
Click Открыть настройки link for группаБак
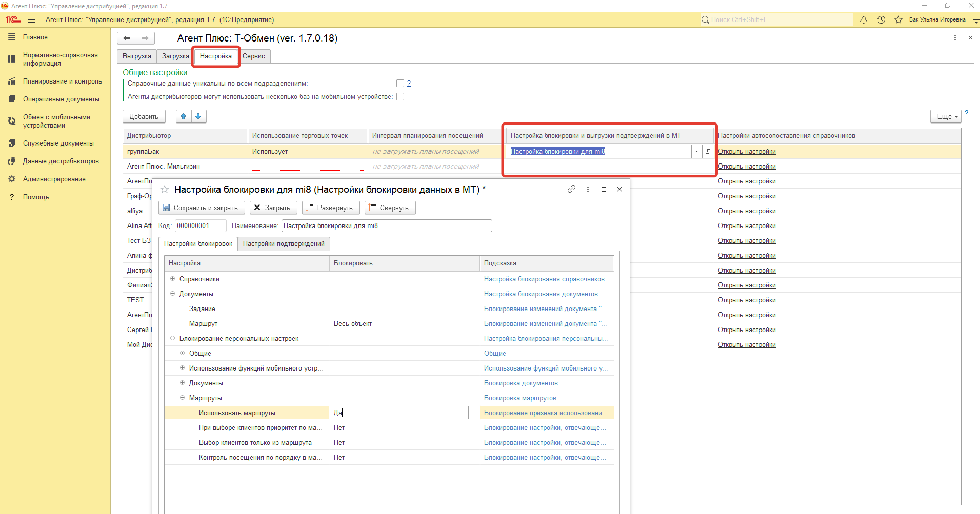tap(747, 152)
